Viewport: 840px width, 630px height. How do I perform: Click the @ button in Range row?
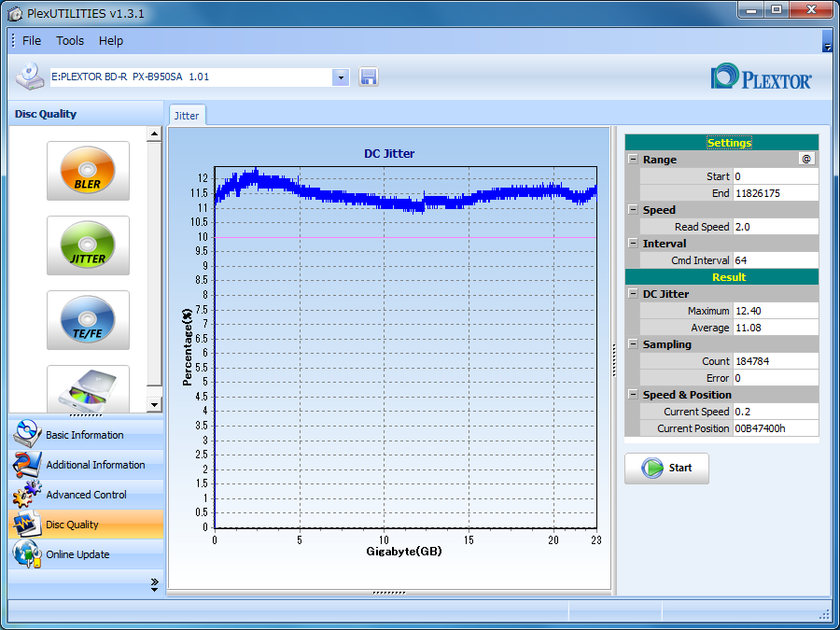coord(806,159)
